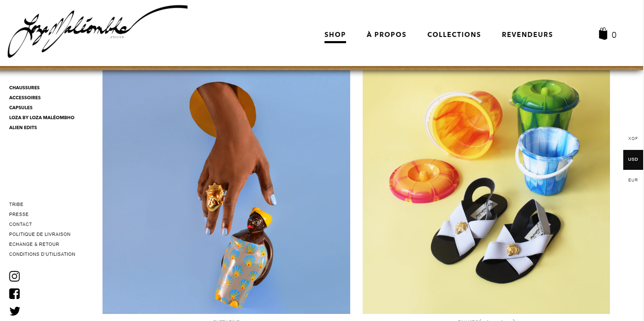Browse the CHAUSSURES category
Viewport: 644px width, 321px height.
point(24,88)
